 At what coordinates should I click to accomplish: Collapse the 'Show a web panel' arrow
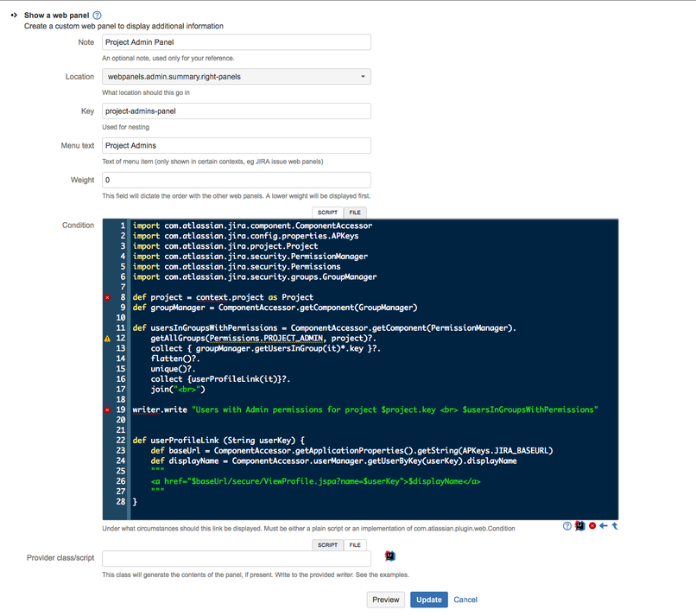coord(14,15)
